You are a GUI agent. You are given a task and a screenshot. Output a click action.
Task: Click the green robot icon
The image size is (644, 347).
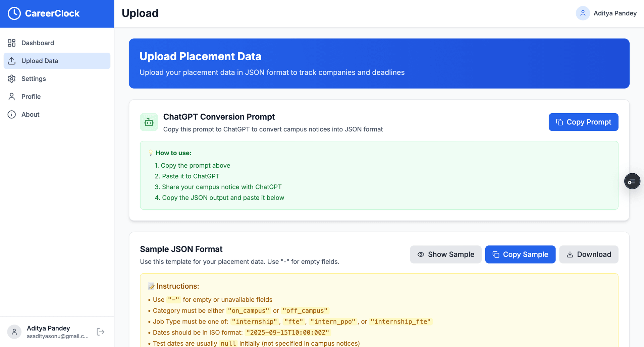(149, 122)
